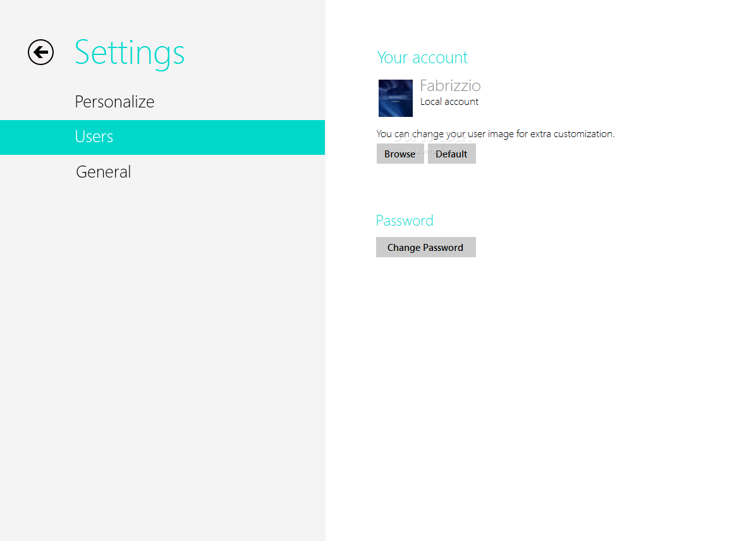The width and height of the screenshot is (756, 541).
Task: Go back using the circled arrow icon
Action: (x=40, y=52)
